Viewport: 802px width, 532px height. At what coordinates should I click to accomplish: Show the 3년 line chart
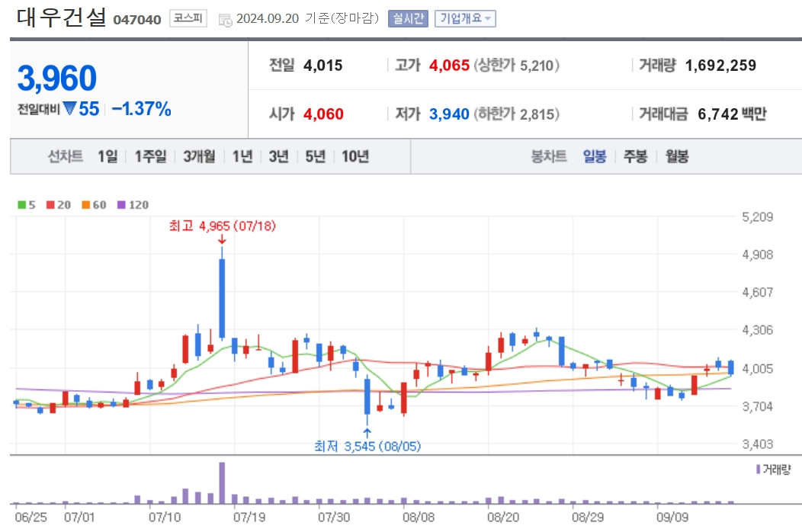coord(279,156)
